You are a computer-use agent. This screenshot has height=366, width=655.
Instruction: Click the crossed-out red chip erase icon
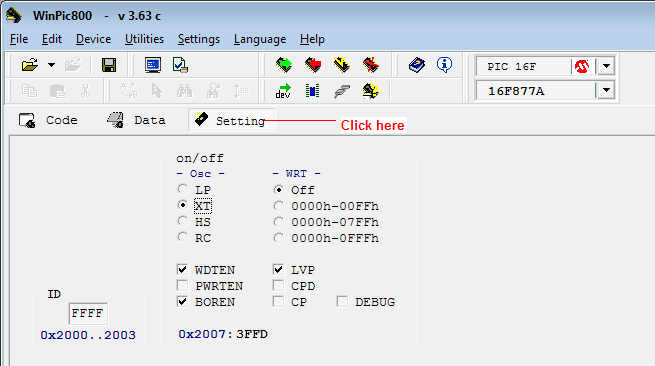[x=371, y=65]
